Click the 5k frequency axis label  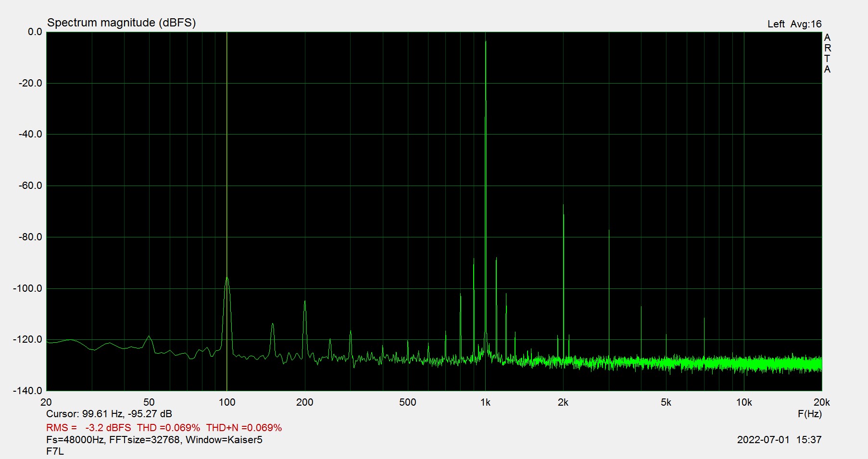(x=666, y=402)
